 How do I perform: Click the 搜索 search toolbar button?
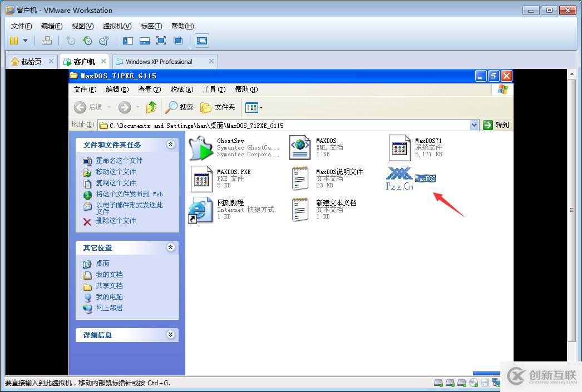pyautogui.click(x=179, y=107)
